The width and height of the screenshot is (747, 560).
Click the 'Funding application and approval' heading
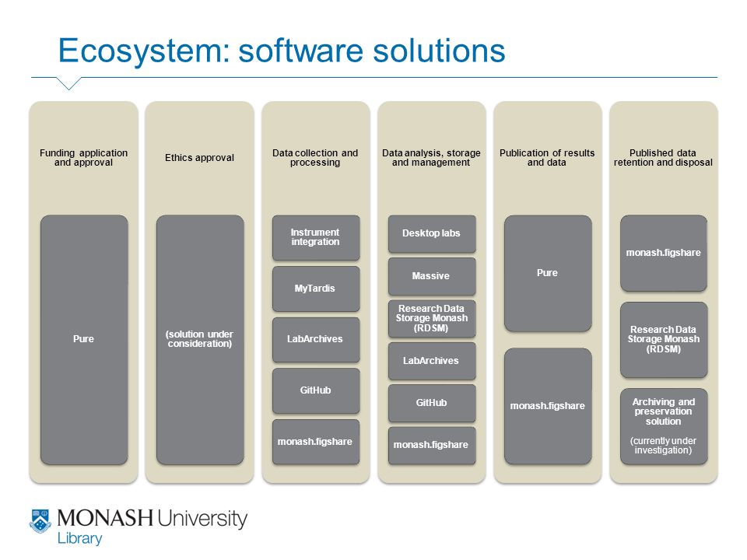(84, 158)
